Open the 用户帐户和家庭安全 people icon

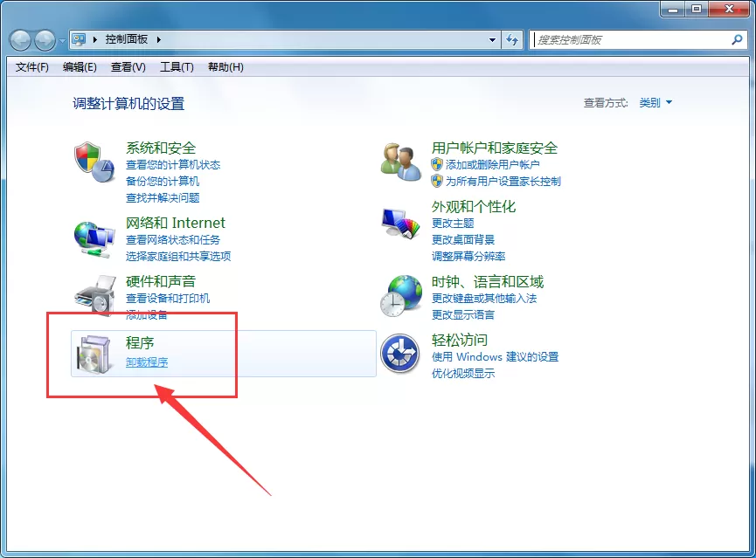pyautogui.click(x=400, y=162)
